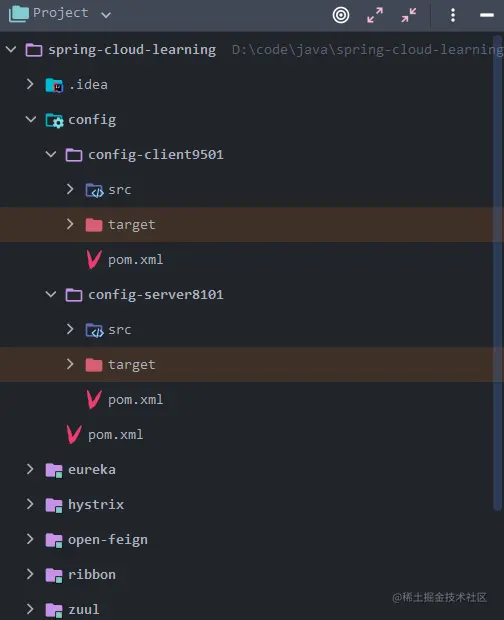Click Maven icon of config-client9501 pom.xml
The height and width of the screenshot is (620, 504).
(94, 259)
